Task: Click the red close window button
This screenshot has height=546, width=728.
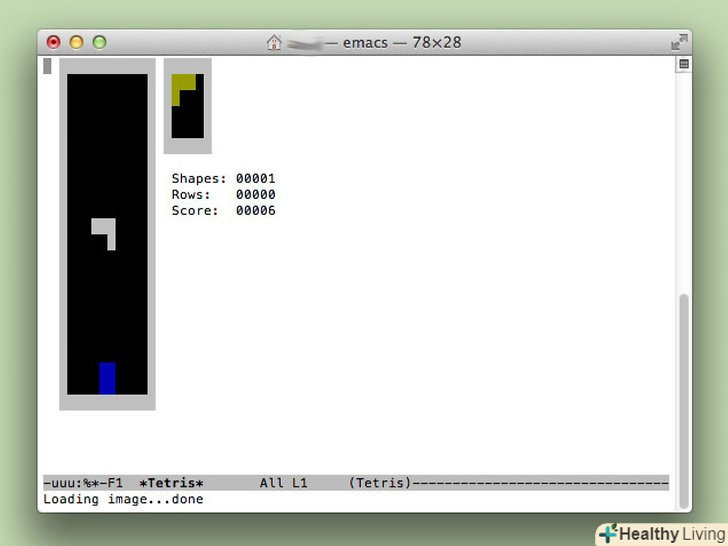Action: [x=54, y=42]
